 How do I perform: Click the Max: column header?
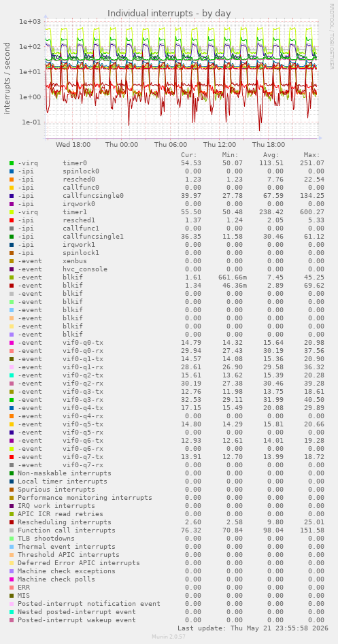tap(311, 155)
